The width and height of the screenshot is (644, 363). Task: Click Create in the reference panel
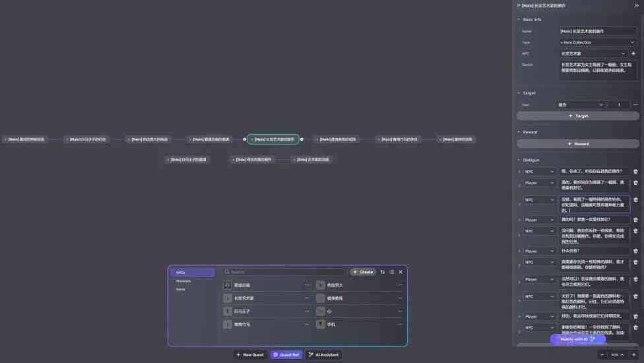click(x=363, y=272)
